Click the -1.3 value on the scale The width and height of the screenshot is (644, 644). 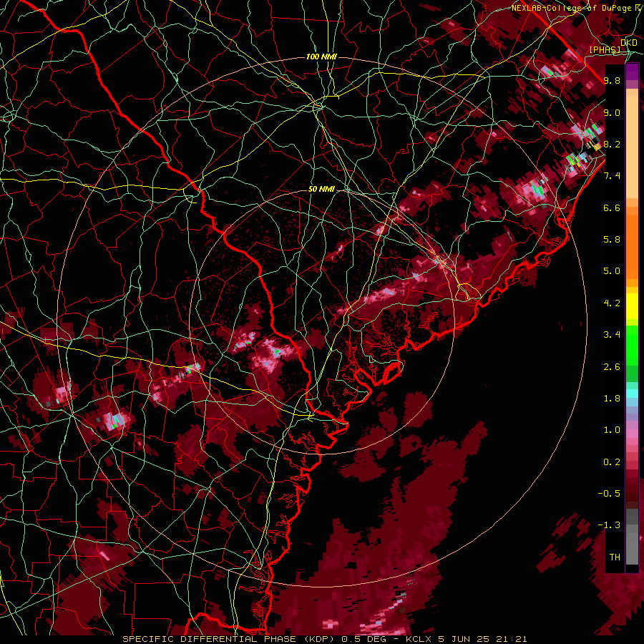(x=609, y=525)
